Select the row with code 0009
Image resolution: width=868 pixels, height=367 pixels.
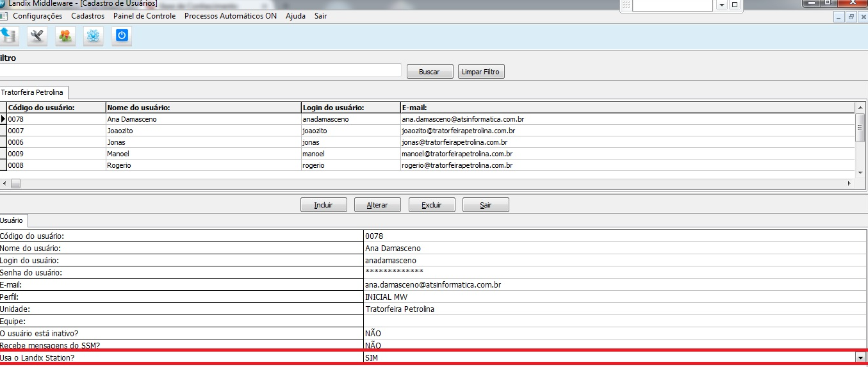coord(427,154)
